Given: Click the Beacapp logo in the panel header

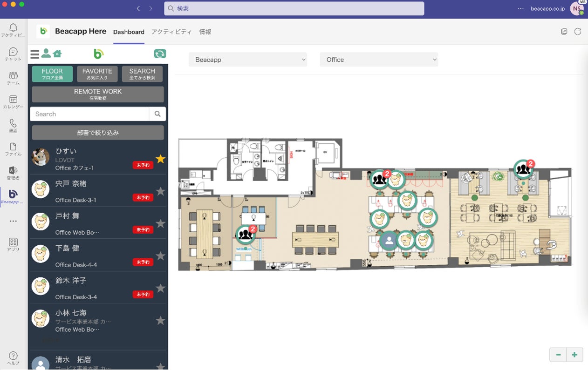Looking at the screenshot, I should pyautogui.click(x=98, y=54).
